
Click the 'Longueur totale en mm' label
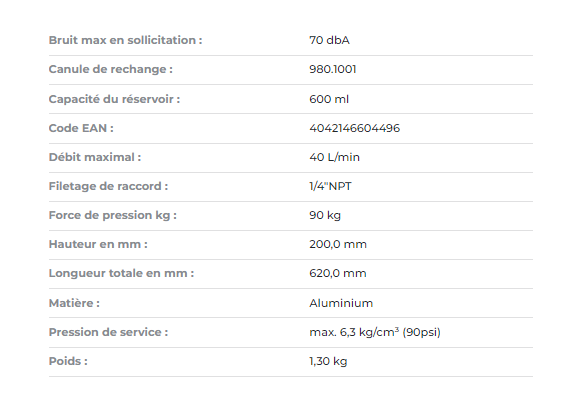click(x=121, y=273)
